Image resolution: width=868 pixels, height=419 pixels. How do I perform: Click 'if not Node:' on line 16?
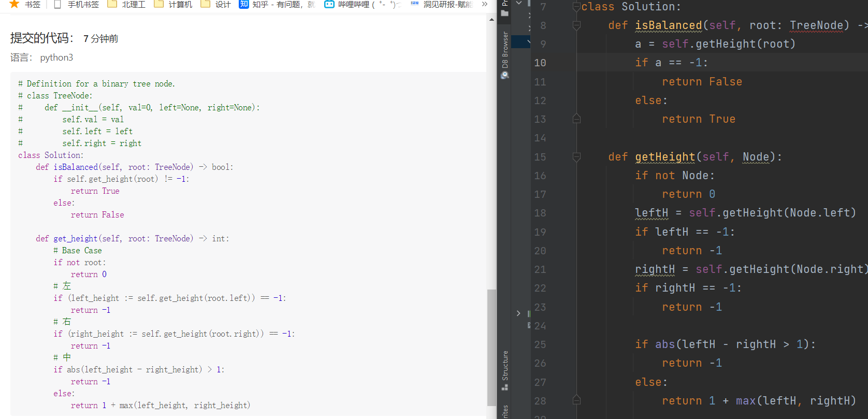675,176
